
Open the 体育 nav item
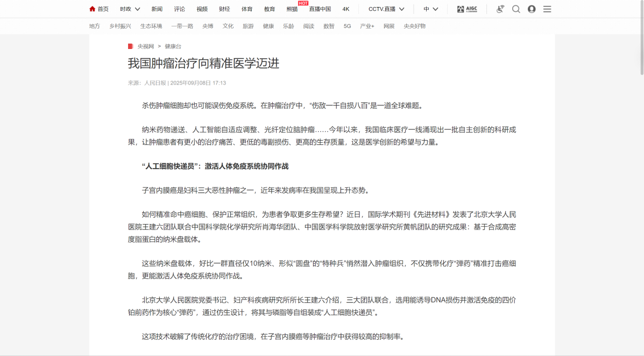click(247, 9)
